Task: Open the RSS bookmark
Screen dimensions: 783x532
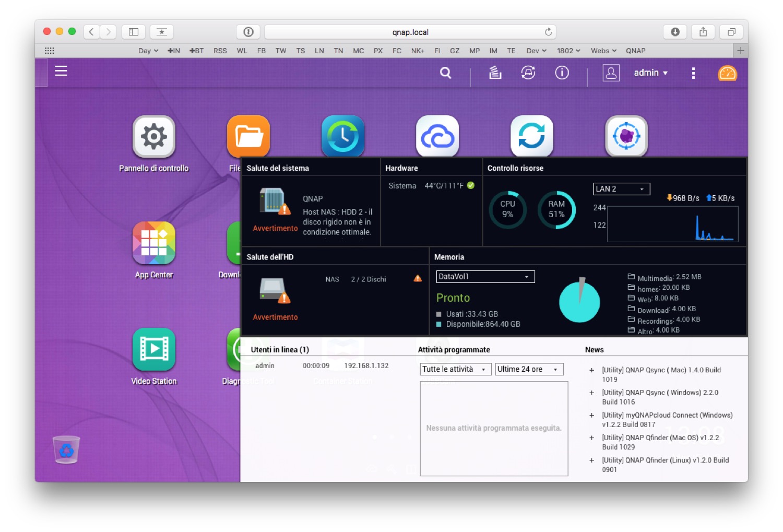Action: [220, 51]
